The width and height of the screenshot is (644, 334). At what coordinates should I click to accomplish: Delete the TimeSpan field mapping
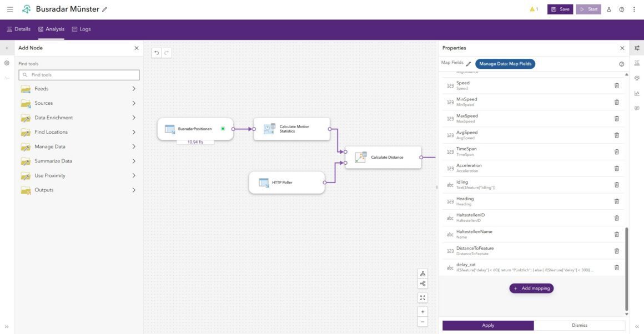[x=616, y=152]
